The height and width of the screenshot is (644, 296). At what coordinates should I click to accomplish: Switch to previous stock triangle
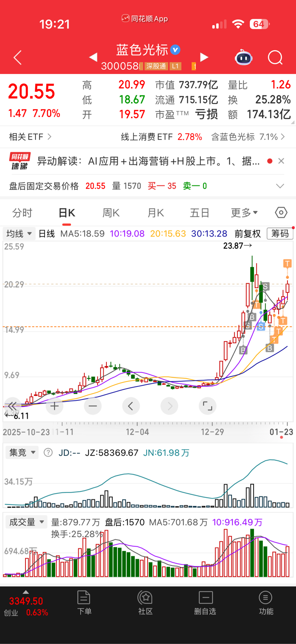[93, 57]
